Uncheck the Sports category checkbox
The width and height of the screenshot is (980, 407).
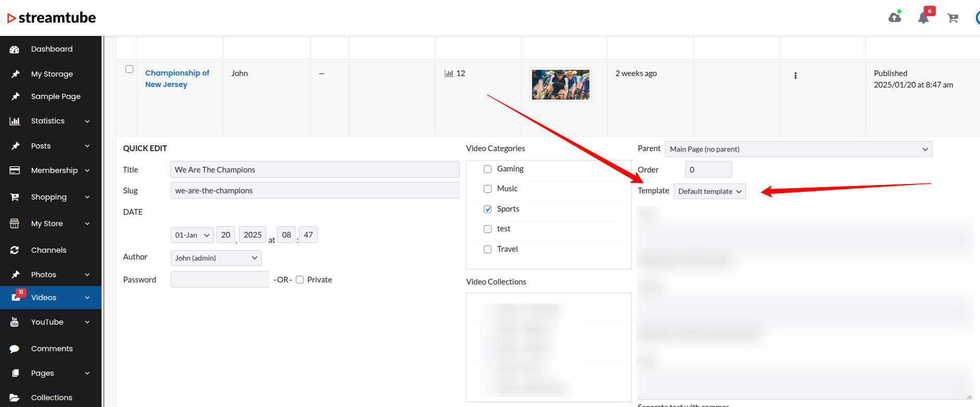[x=487, y=209]
